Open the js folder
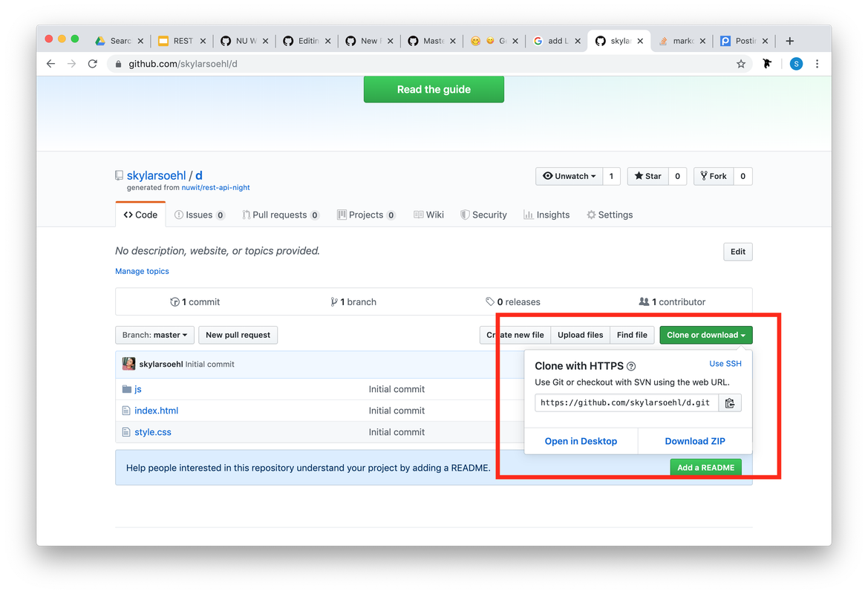This screenshot has height=594, width=868. click(138, 389)
